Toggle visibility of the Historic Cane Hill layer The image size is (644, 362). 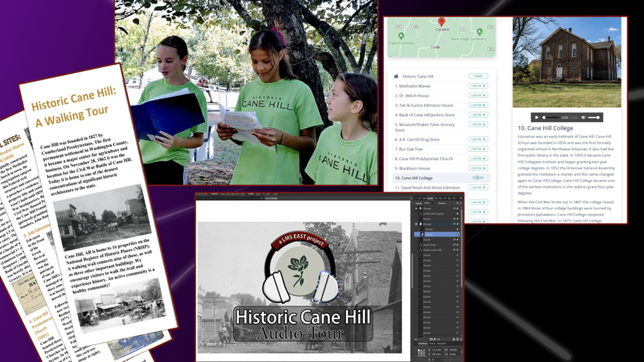tap(458, 250)
